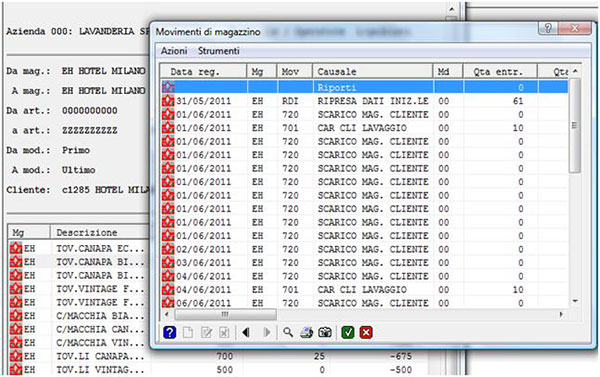This screenshot has height=377, width=600.
Task: Click the Da mod. value Primo
Action: click(x=76, y=150)
